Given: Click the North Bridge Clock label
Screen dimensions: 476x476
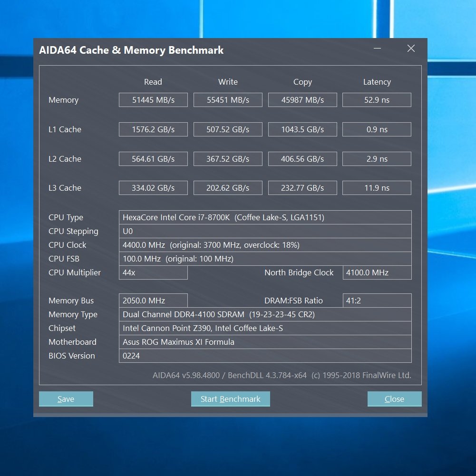Looking at the screenshot, I should click(x=299, y=272).
